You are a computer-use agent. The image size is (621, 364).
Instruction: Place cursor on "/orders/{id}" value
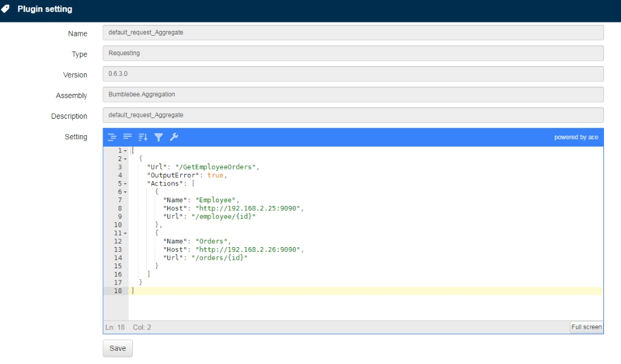[x=220, y=258]
